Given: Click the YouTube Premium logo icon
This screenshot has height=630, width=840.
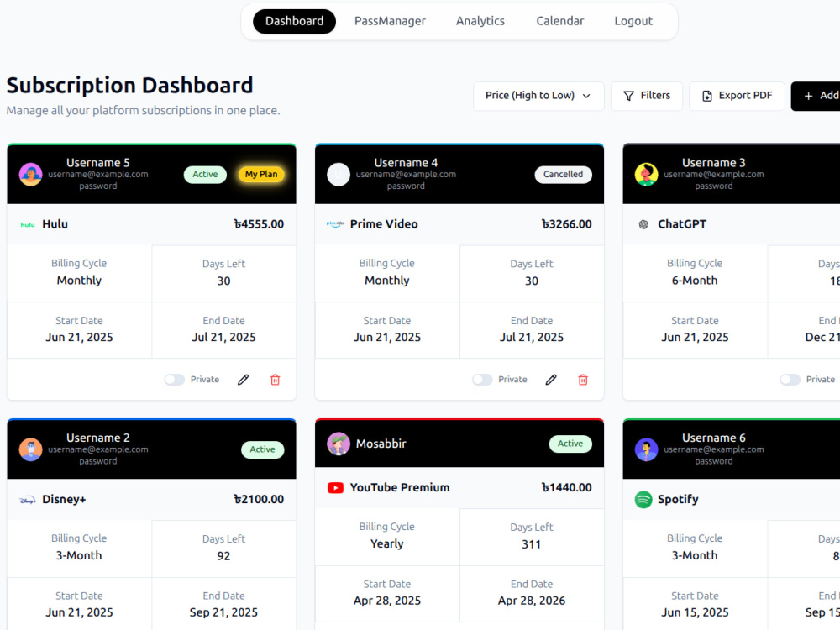Looking at the screenshot, I should tap(335, 488).
